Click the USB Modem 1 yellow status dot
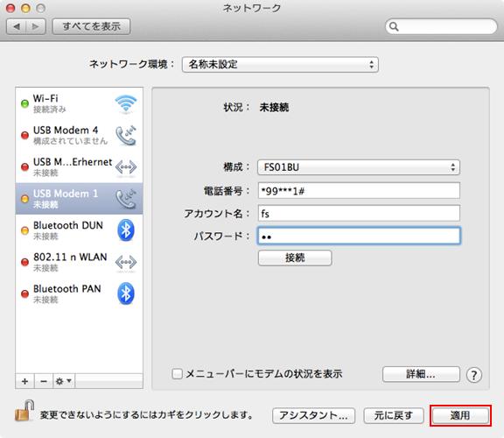504x438 pixels. [24, 199]
